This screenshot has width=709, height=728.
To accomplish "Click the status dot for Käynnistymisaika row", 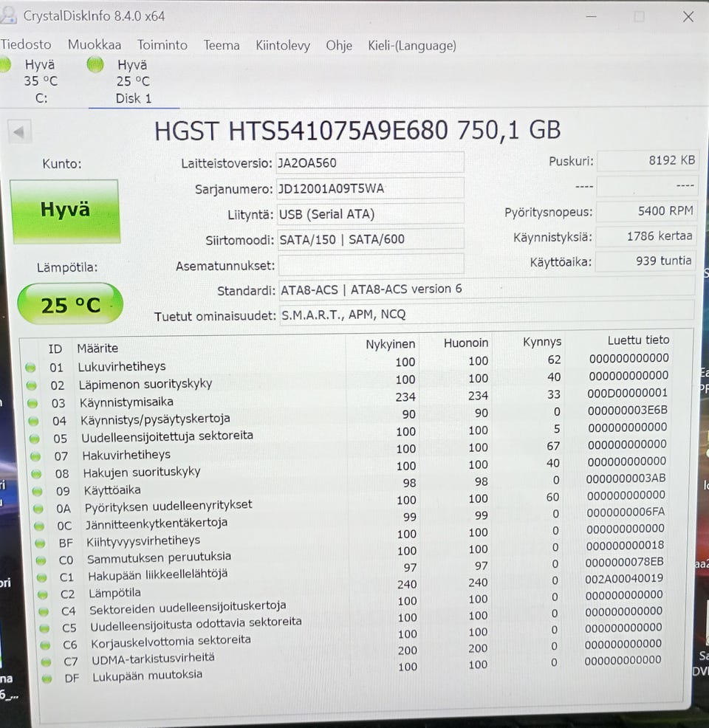I will click(32, 403).
